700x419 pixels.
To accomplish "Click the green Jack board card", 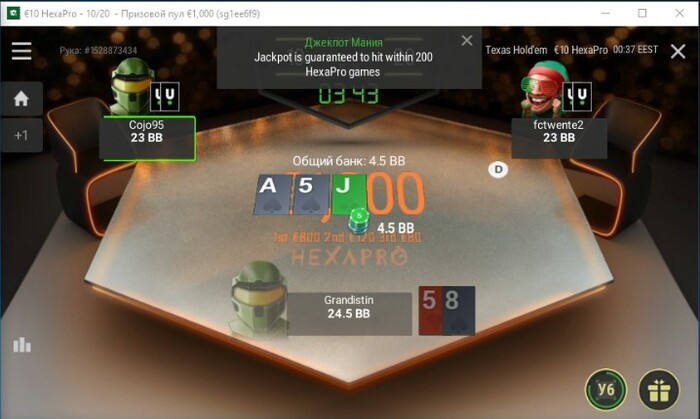I will [349, 195].
